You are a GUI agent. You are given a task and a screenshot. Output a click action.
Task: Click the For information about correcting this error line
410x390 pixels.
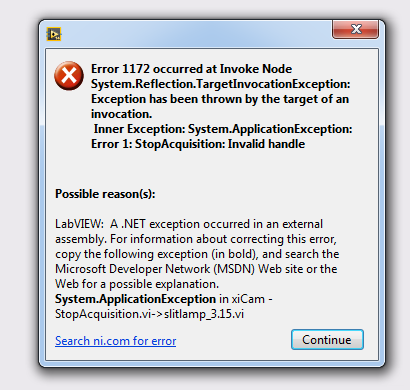[x=196, y=239]
